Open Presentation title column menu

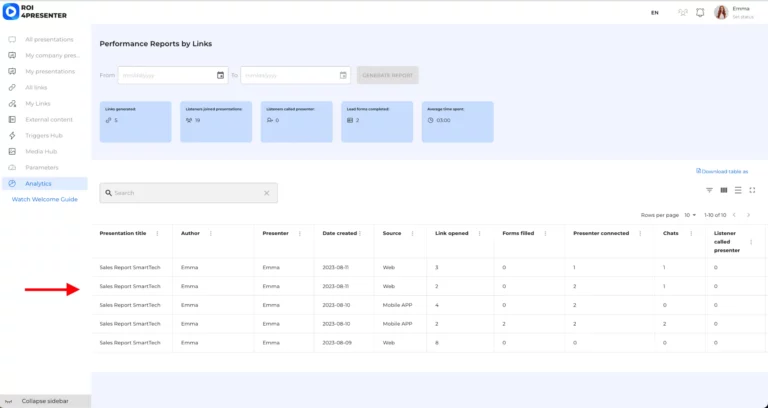pos(157,234)
